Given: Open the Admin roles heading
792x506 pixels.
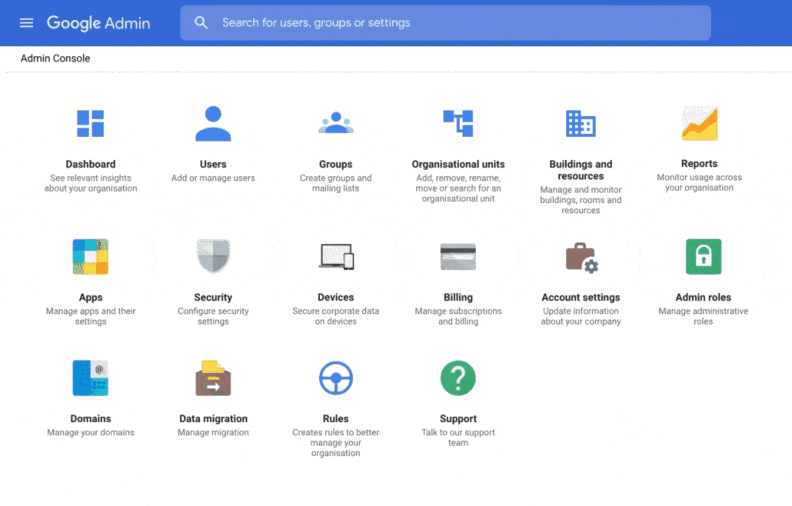Looking at the screenshot, I should click(704, 297).
